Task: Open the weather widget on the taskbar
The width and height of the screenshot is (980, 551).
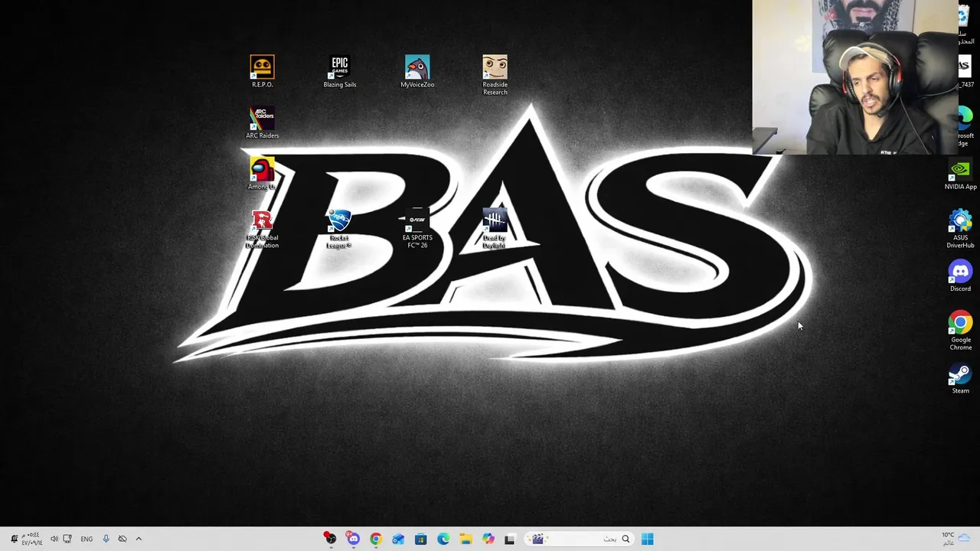Action: click(955, 539)
